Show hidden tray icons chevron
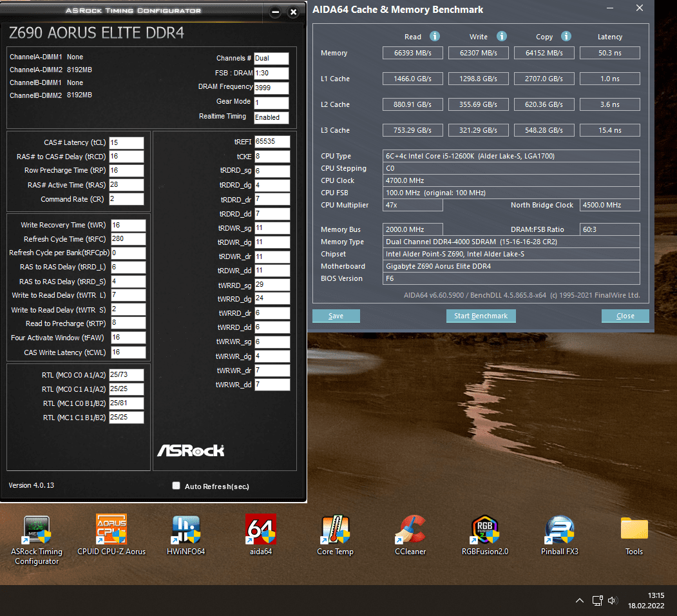 tap(580, 601)
